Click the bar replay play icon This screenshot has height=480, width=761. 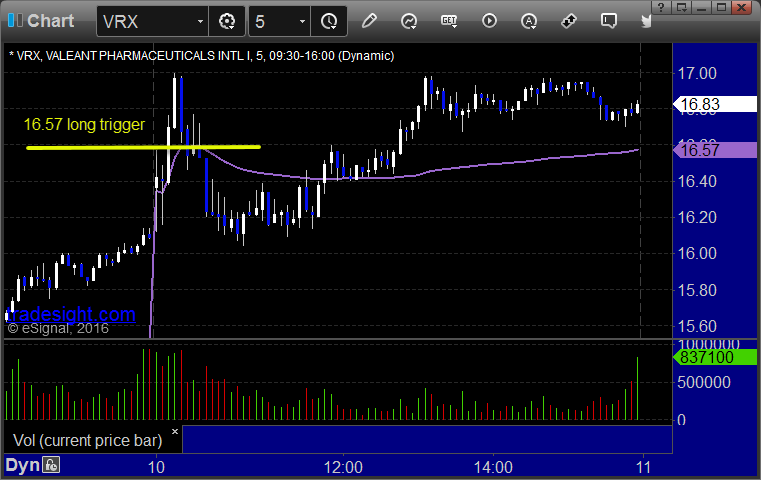pyautogui.click(x=489, y=21)
